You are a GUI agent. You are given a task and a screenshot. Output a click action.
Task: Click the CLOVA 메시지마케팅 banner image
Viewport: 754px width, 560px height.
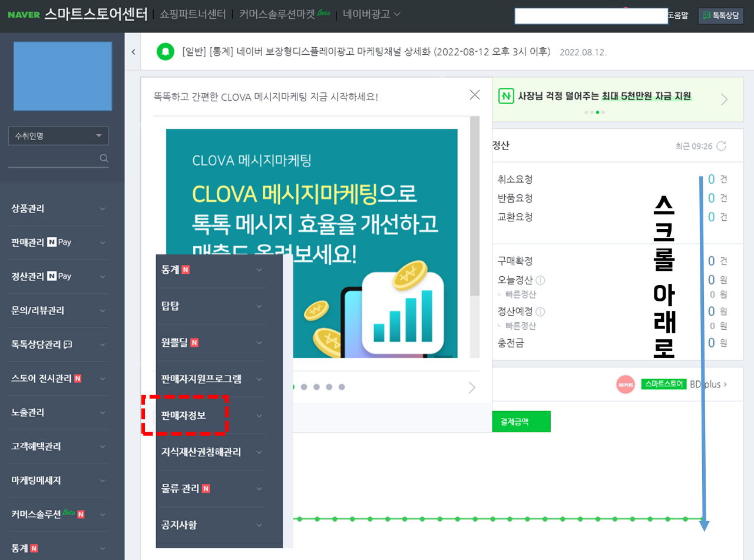click(x=312, y=243)
